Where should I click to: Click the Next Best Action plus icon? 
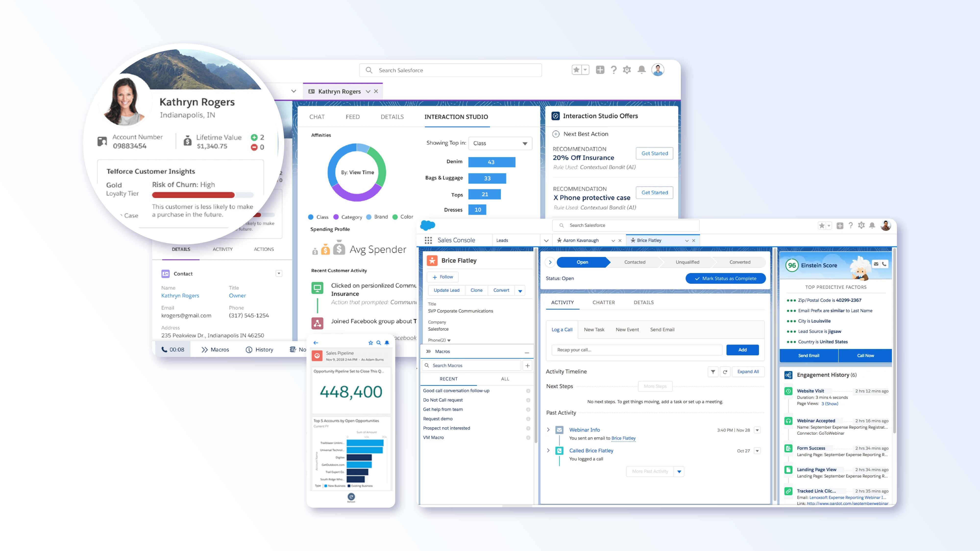coord(556,134)
